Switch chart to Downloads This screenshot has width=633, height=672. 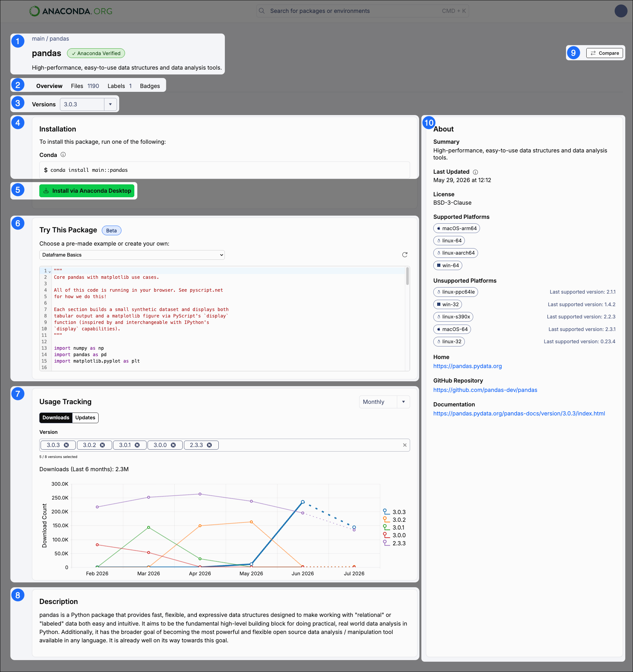(x=56, y=418)
